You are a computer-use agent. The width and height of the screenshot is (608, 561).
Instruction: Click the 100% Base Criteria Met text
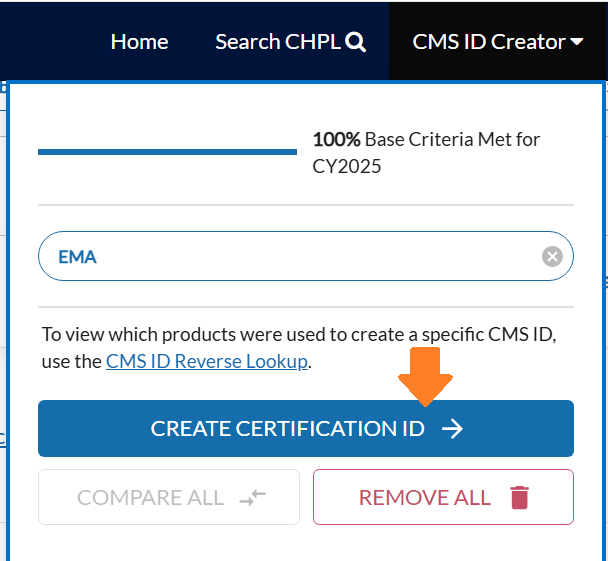click(x=426, y=139)
